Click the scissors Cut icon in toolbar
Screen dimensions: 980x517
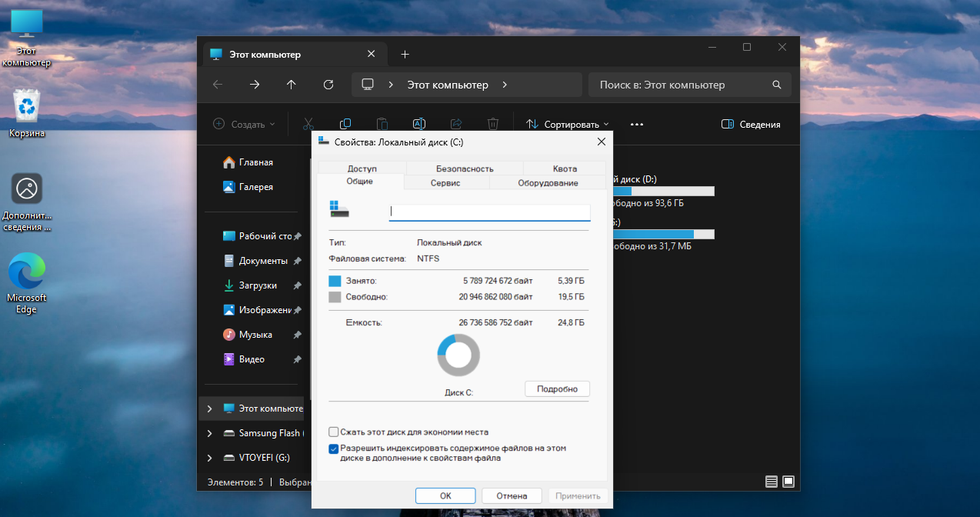[308, 124]
